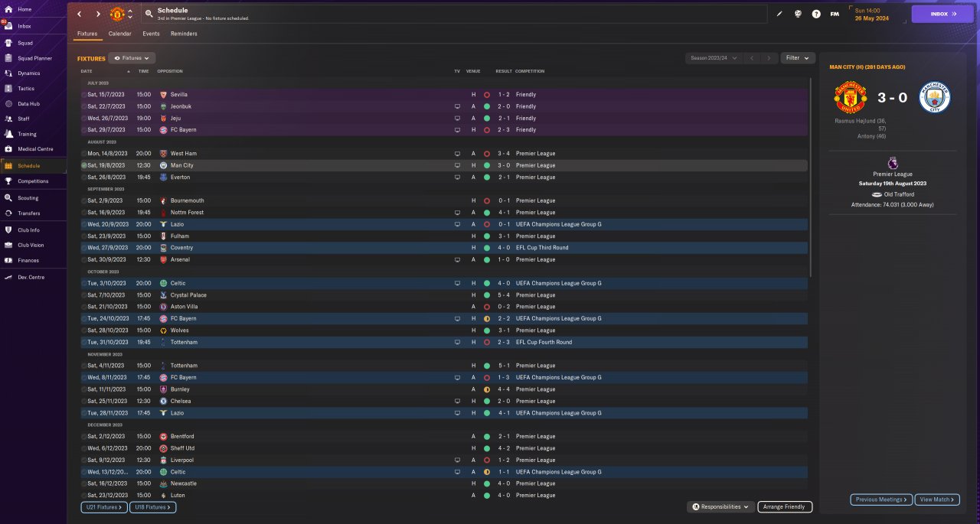Open the Inbox sidebar item

33,26
